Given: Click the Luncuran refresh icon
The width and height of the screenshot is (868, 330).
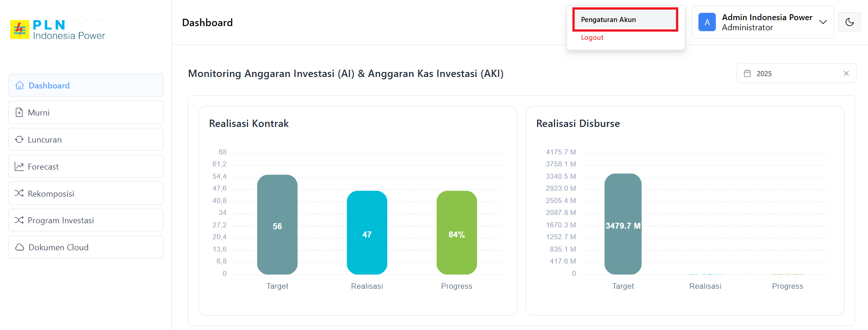Looking at the screenshot, I should [x=19, y=140].
